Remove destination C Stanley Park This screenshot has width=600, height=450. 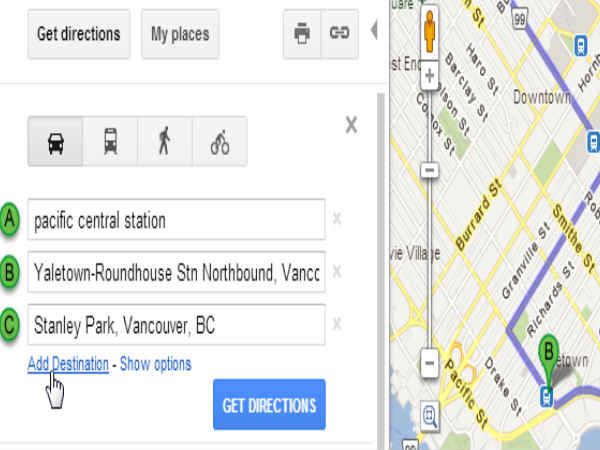click(x=337, y=324)
